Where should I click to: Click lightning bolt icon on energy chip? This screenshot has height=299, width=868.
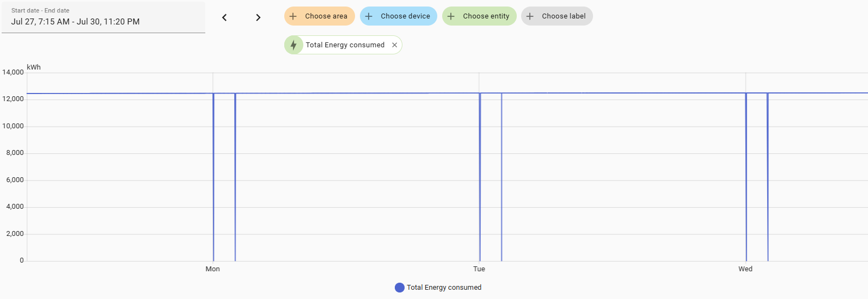294,45
